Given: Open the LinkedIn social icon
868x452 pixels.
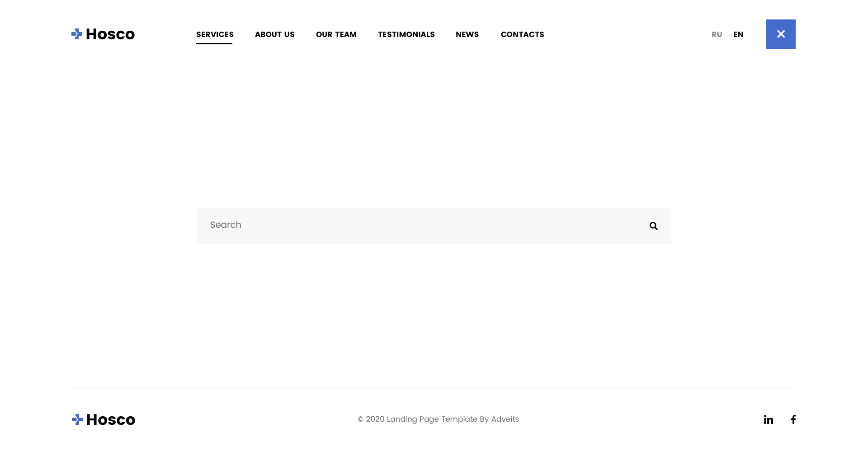Looking at the screenshot, I should (x=769, y=419).
